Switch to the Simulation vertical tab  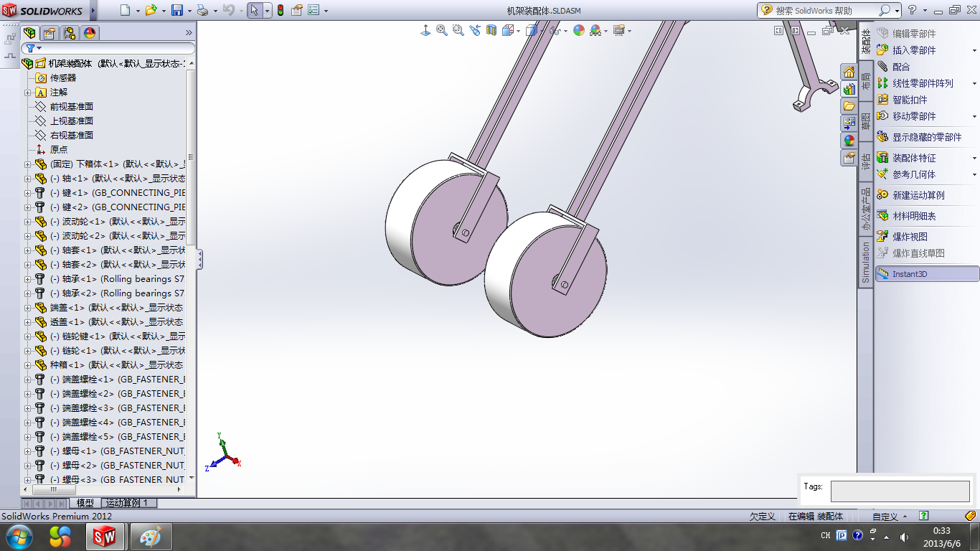tap(866, 263)
